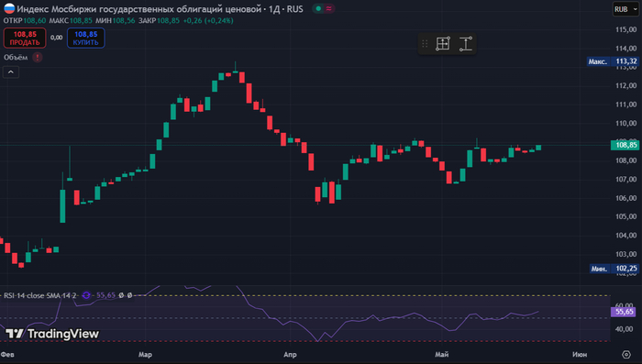Click the current price label 108,85 on axis
Viewport: 642px width, 364px height.
point(625,145)
